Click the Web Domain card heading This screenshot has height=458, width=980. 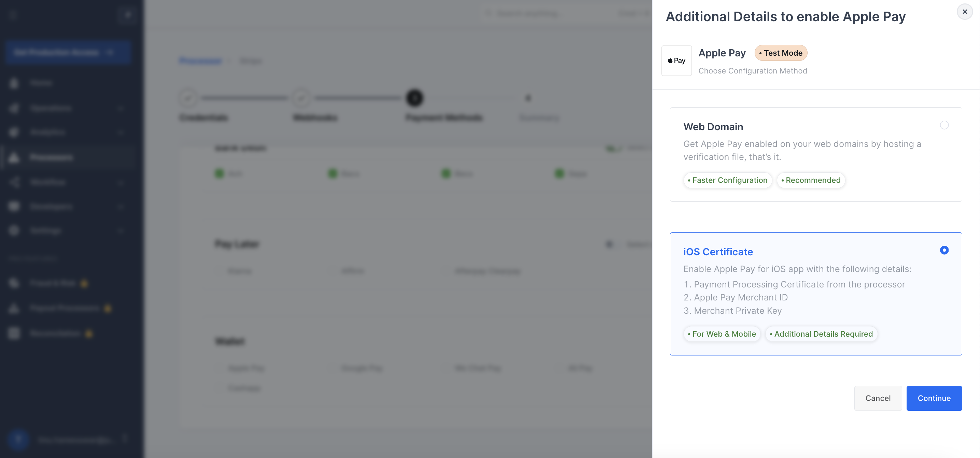(x=713, y=127)
